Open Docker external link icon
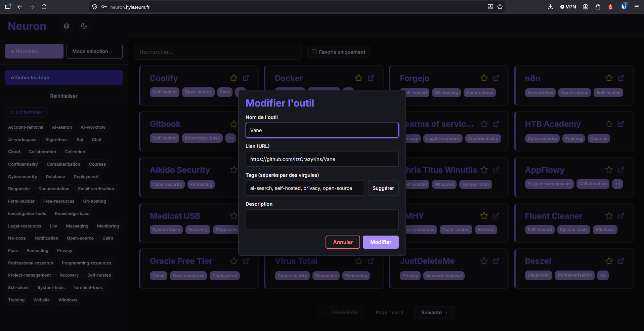This screenshot has width=644, height=331. 371,78
